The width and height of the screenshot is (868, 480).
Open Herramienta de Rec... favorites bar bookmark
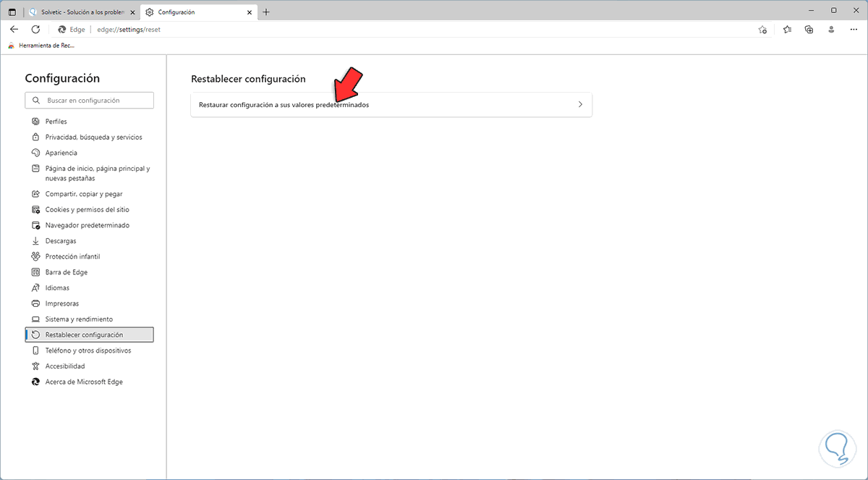tap(41, 45)
